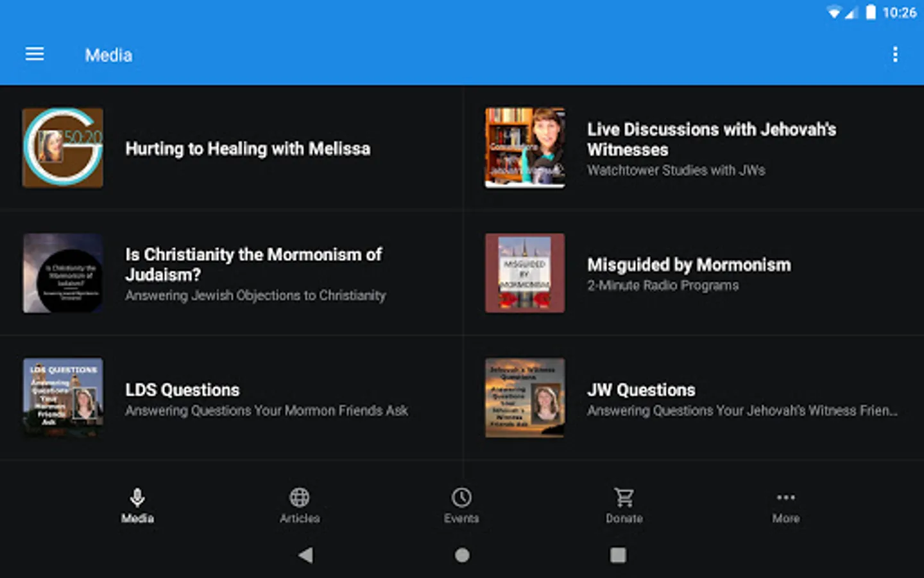Tap the Media microphone tab icon
This screenshot has width=924, height=578.
(x=137, y=497)
